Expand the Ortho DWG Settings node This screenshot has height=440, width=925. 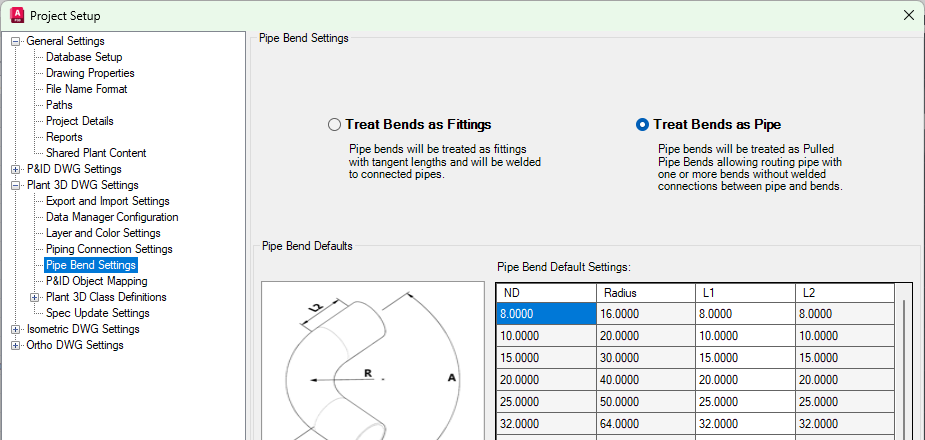click(16, 345)
